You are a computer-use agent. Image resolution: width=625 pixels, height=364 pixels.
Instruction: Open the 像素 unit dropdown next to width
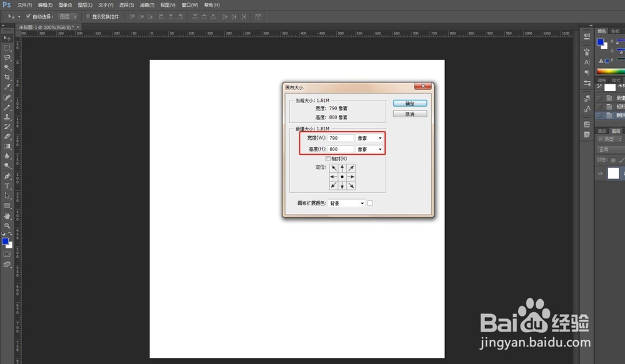(x=369, y=137)
